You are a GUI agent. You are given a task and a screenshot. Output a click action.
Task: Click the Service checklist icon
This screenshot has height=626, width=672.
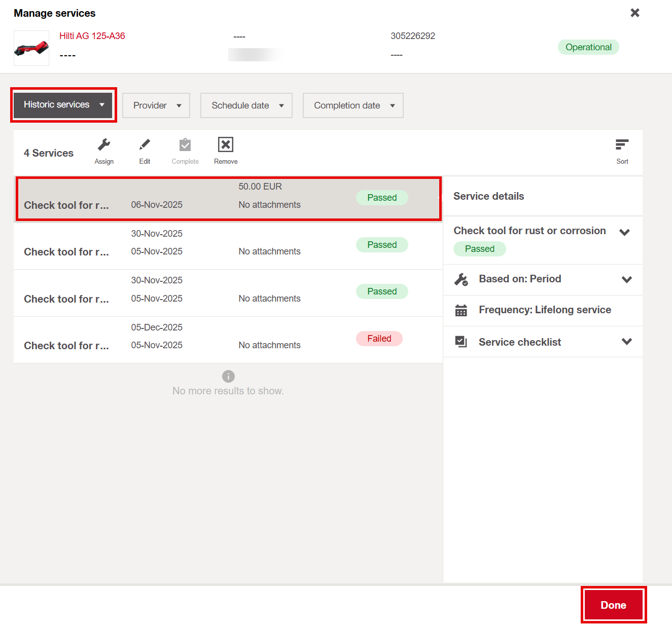click(x=461, y=342)
